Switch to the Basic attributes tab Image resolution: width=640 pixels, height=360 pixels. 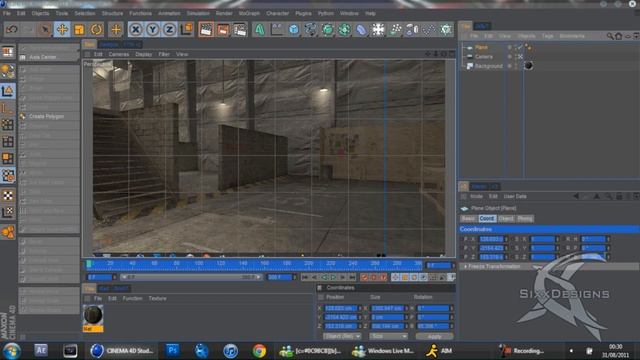pyautogui.click(x=468, y=219)
